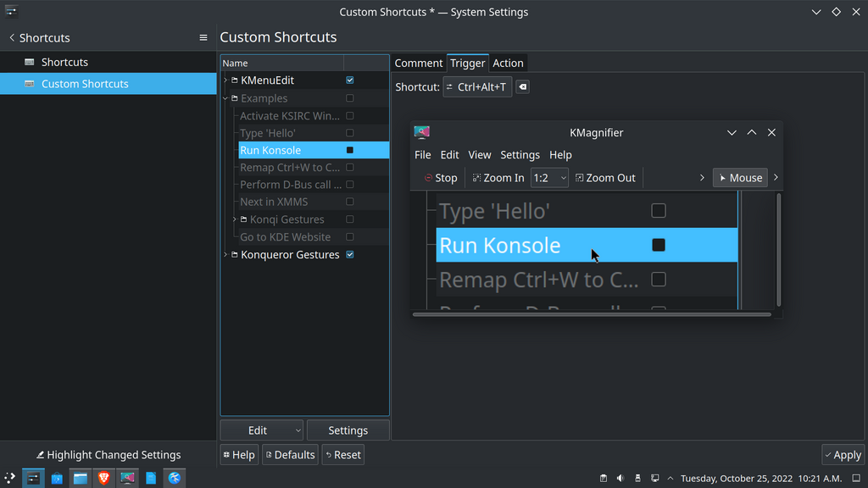
Task: Click Stop in the KMagnifier toolbar
Action: 440,178
